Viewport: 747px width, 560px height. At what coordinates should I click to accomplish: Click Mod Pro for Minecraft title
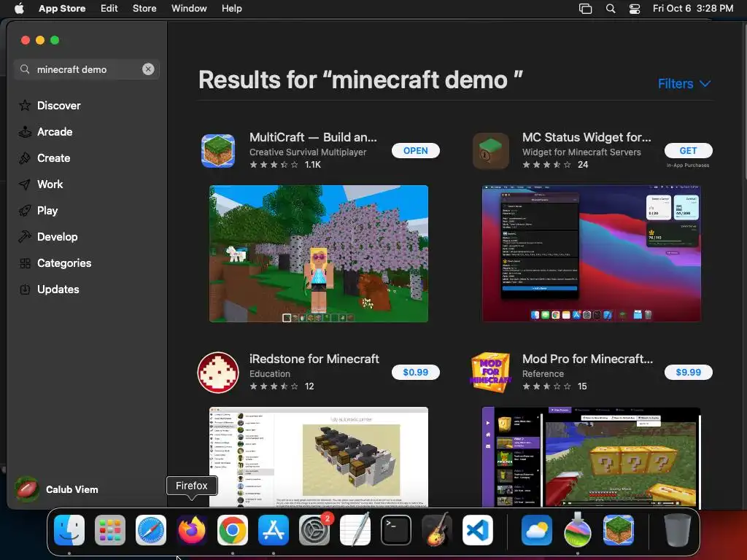pyautogui.click(x=587, y=359)
